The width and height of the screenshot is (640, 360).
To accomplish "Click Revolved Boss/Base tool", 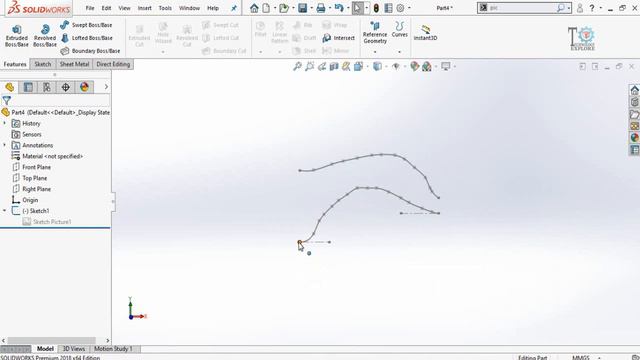I will (45, 36).
